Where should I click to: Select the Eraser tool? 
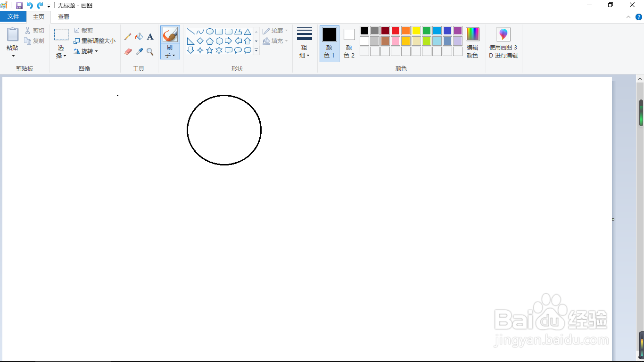coord(128,51)
